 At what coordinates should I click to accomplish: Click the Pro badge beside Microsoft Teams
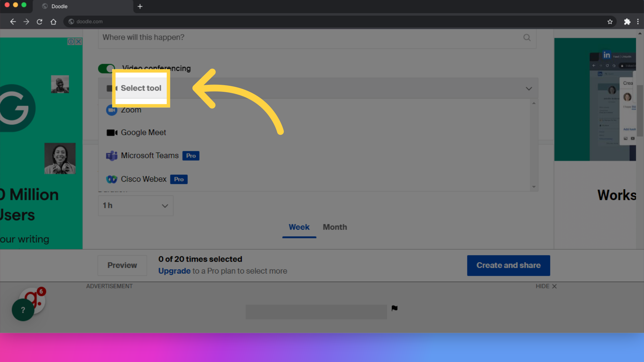point(191,156)
